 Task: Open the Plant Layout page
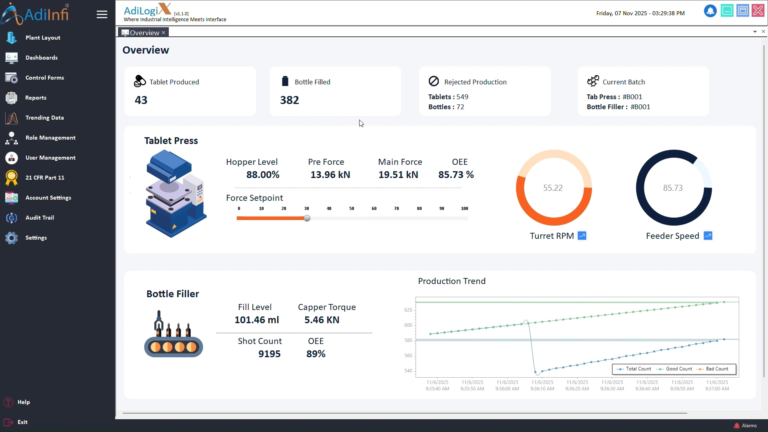(x=42, y=38)
